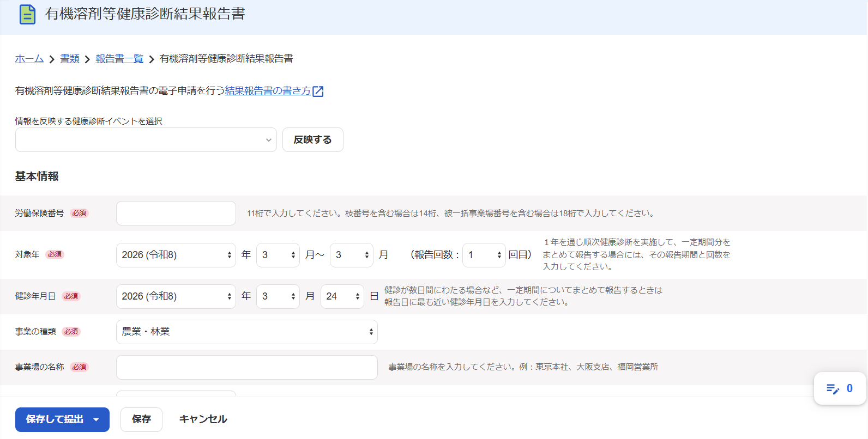Focus the 労働保険番号 input field
The height and width of the screenshot is (439, 868).
176,214
